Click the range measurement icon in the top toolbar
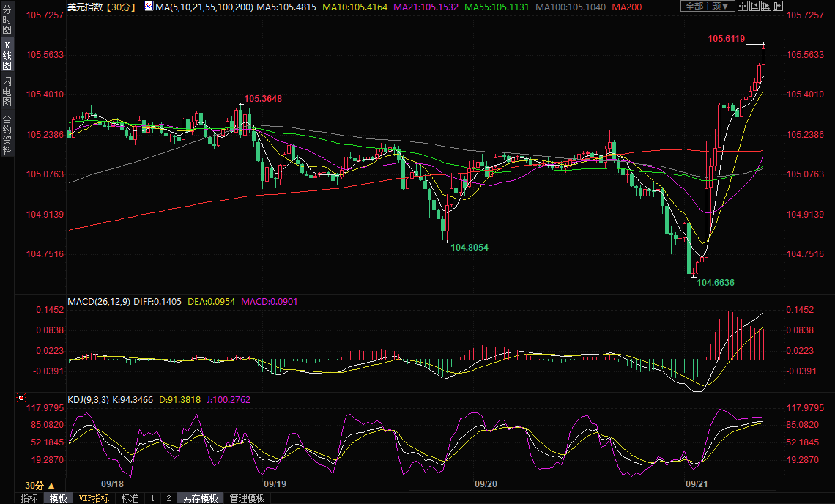The image size is (835, 504). [756, 7]
